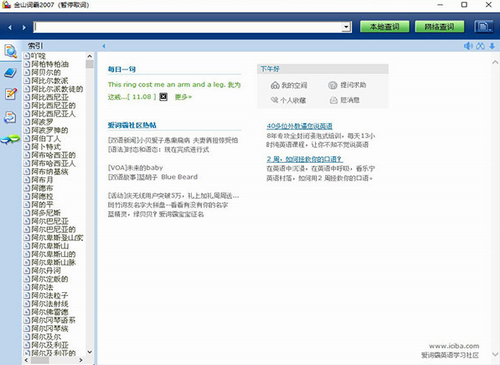Screen dimensions: 500x365
Task: Select the list entry 阿卜特式
Action: tap(46, 147)
